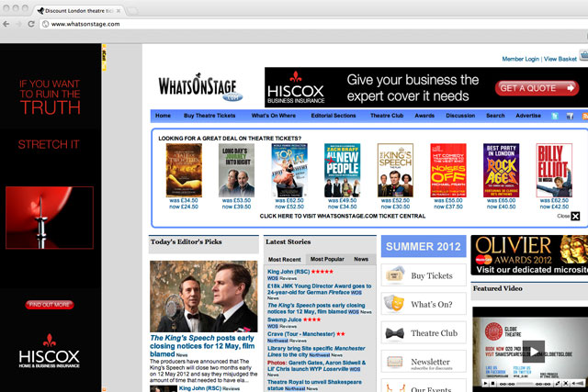Click the small play button in video controls
The height and width of the screenshot is (392, 588).
486,384
